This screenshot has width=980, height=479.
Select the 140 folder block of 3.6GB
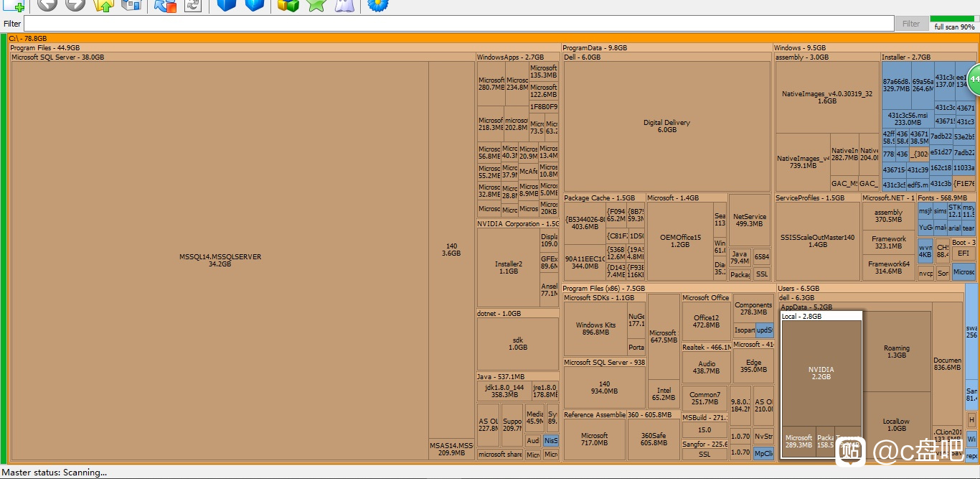coord(451,250)
